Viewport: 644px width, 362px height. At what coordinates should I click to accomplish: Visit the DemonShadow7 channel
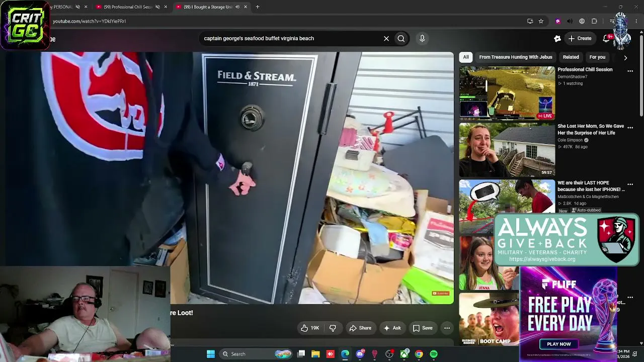[572, 77]
